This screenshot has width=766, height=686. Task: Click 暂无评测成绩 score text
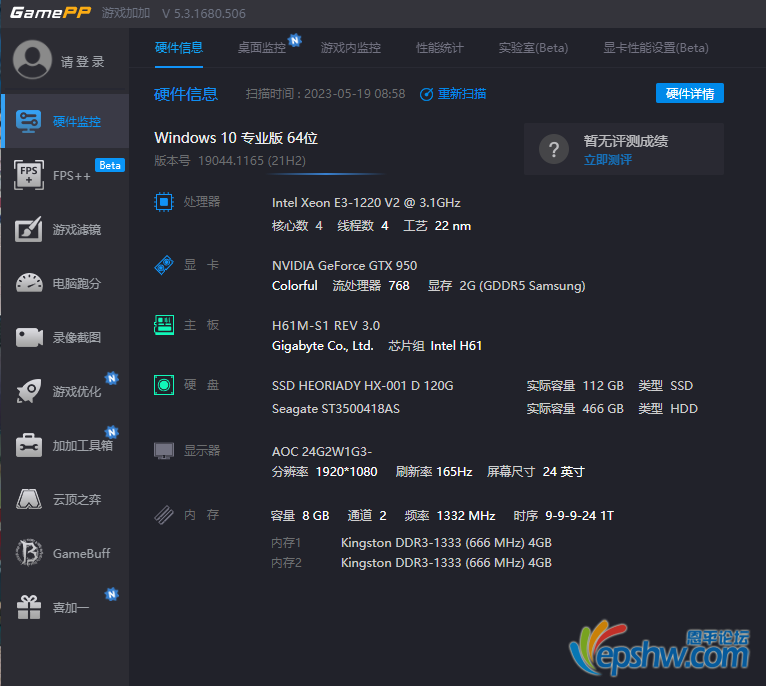pyautogui.click(x=626, y=141)
